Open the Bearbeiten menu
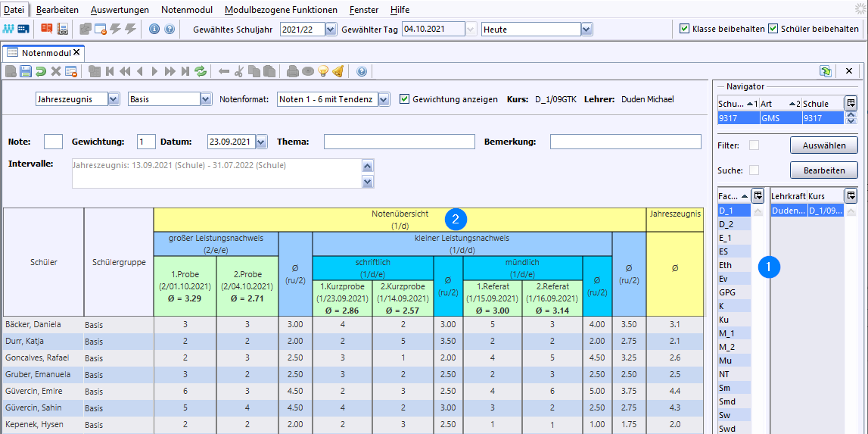 [x=58, y=10]
